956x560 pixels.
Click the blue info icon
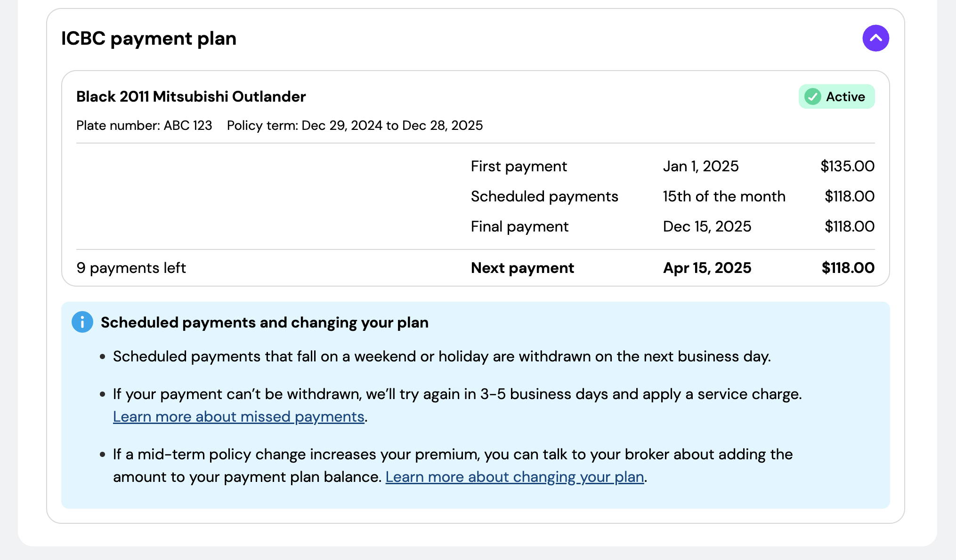tap(82, 322)
